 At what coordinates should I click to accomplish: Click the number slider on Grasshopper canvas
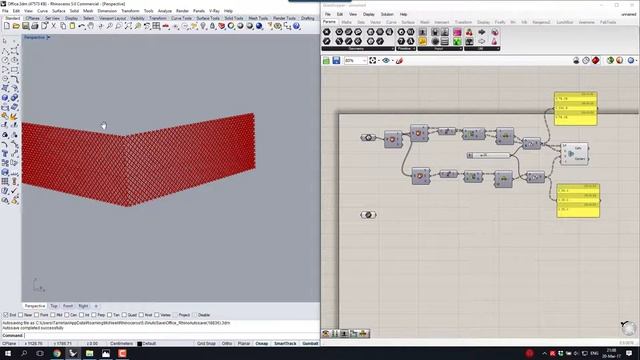[x=488, y=156]
